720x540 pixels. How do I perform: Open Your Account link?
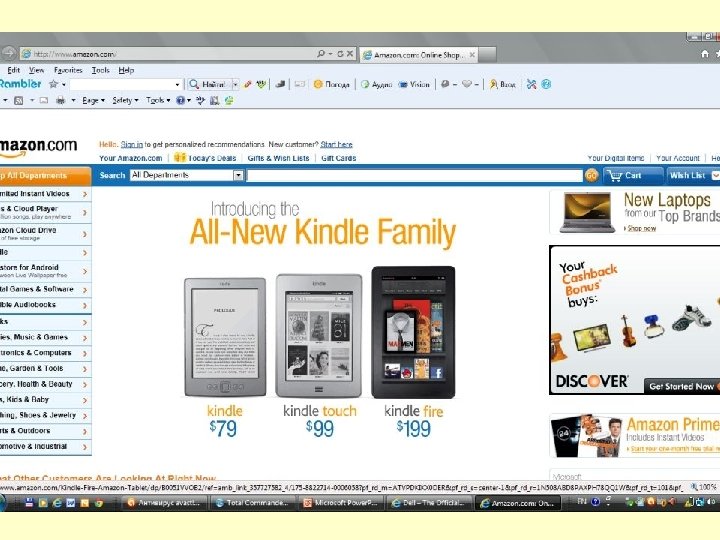click(677, 158)
